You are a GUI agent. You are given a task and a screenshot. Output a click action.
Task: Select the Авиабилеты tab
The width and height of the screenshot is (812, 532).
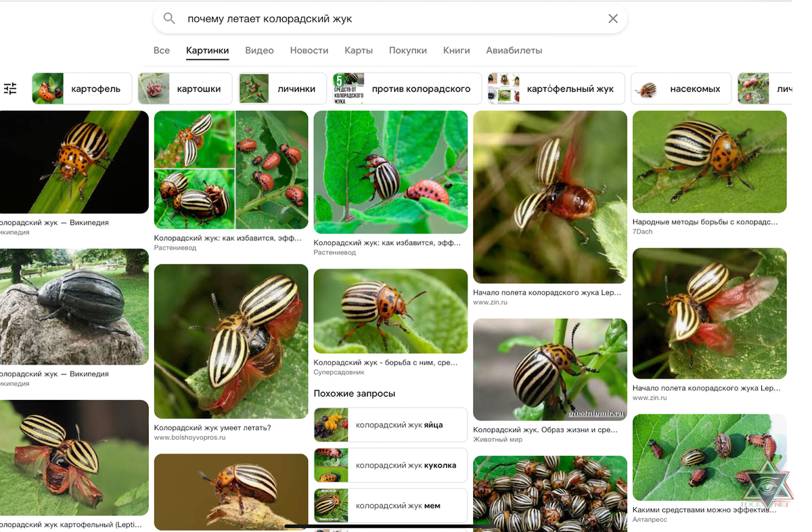514,50
